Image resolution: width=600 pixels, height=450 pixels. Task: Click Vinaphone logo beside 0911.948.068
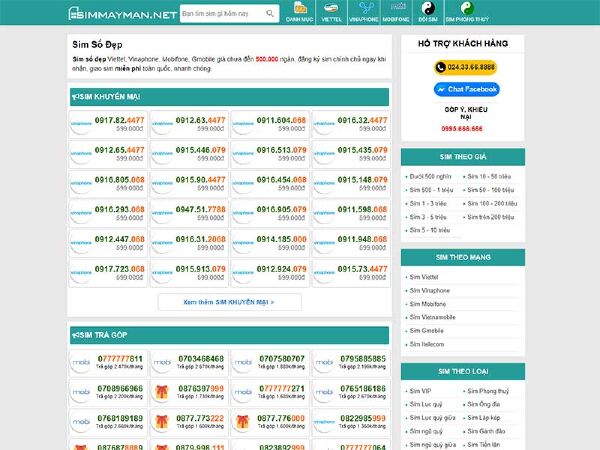click(x=324, y=244)
